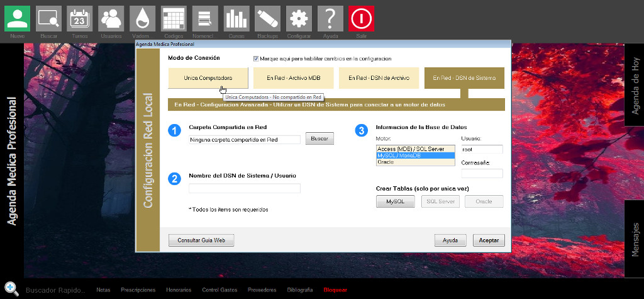Click the Carpeta Compartida en Red field
The height and width of the screenshot is (299, 644).
[x=245, y=140]
